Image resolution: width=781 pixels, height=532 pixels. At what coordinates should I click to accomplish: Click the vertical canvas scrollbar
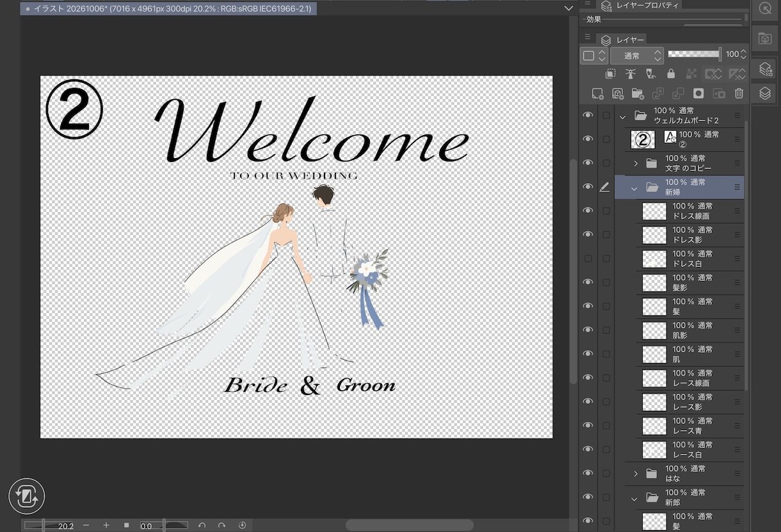click(573, 271)
